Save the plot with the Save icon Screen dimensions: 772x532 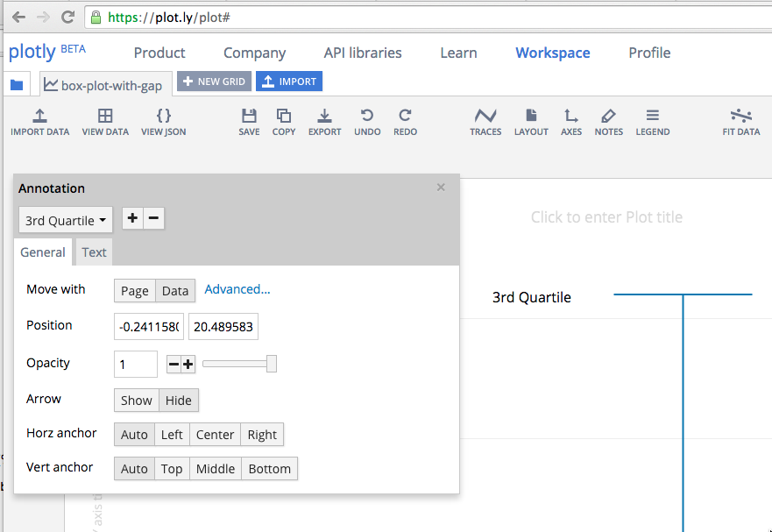[x=249, y=117]
